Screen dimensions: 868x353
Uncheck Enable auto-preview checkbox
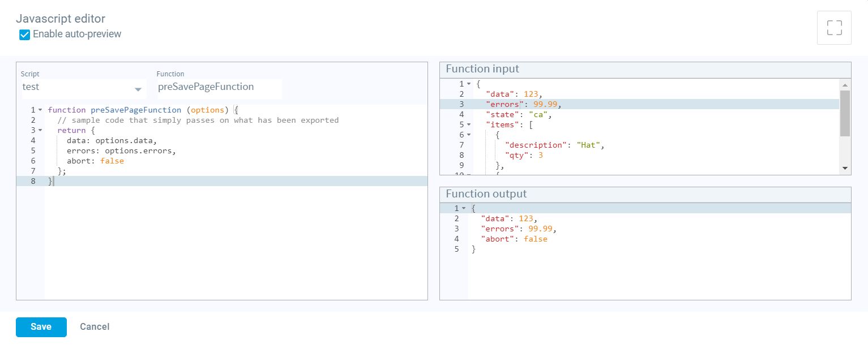(24, 35)
